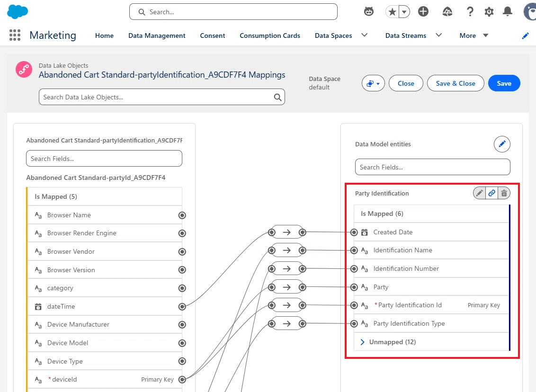Click into the global Search box
The width and height of the screenshot is (536, 392).
pyautogui.click(x=233, y=12)
